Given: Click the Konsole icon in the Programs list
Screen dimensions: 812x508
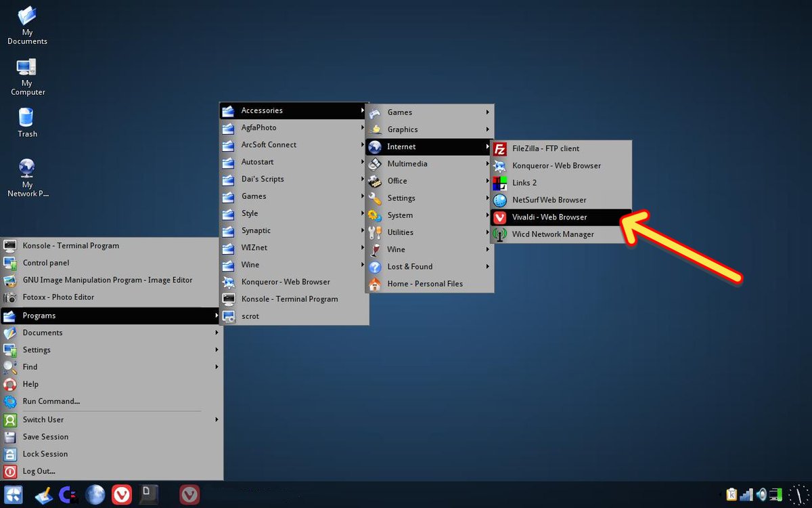Looking at the screenshot, I should pos(229,299).
